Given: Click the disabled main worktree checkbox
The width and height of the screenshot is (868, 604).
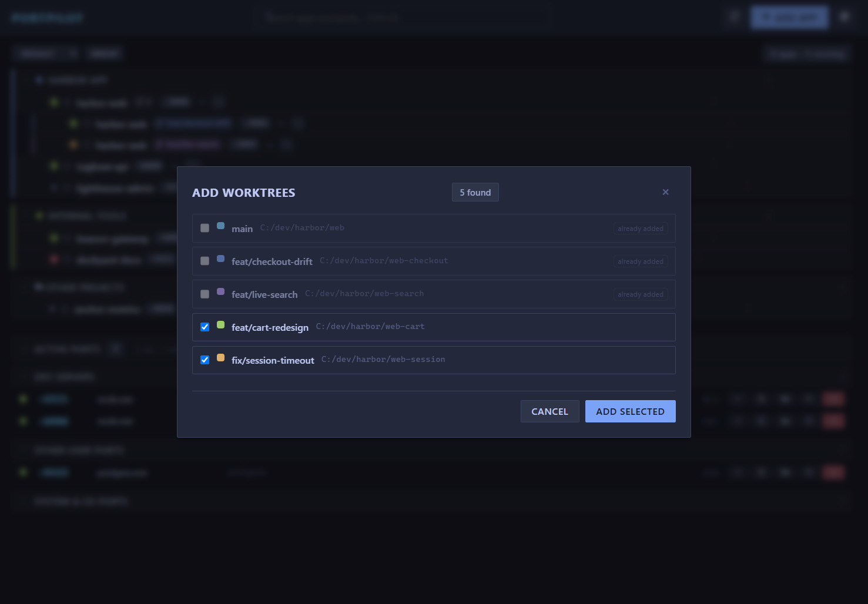Looking at the screenshot, I should pos(205,228).
